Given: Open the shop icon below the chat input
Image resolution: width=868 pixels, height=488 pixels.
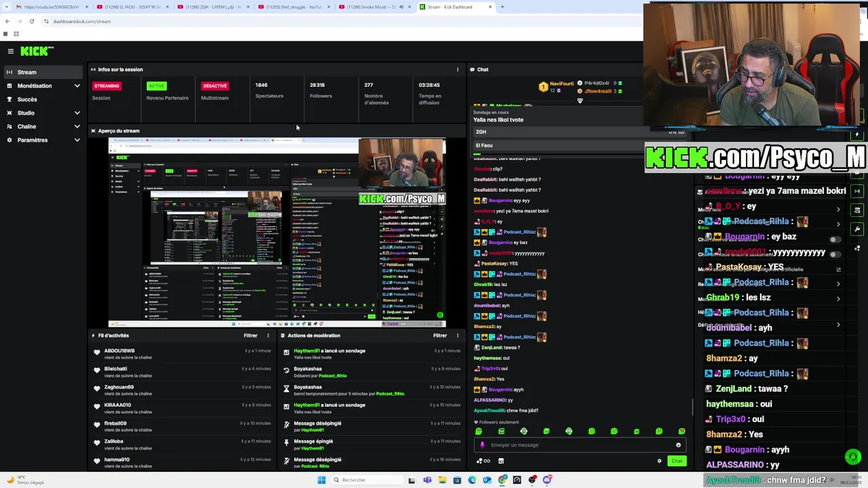Looking at the screenshot, I should tap(501, 461).
